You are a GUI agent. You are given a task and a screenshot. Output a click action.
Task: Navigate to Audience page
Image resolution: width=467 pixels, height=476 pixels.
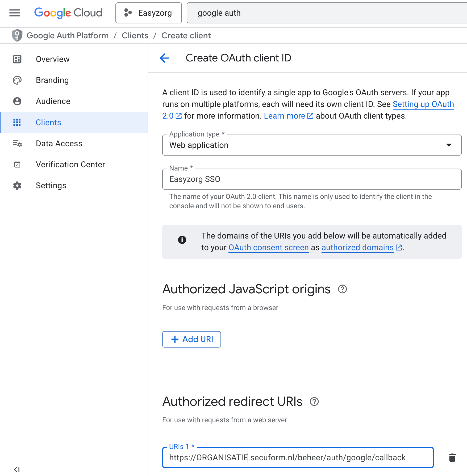(x=53, y=101)
